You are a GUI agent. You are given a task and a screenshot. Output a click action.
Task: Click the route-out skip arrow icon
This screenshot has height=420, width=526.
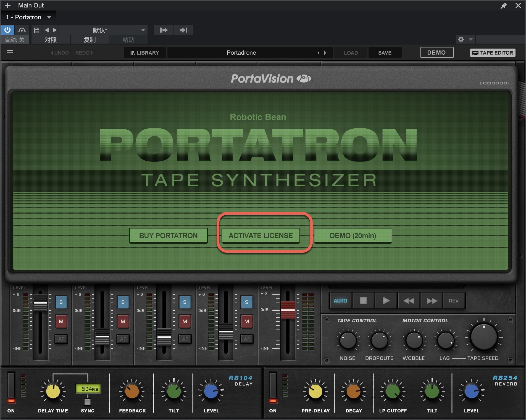click(x=184, y=30)
